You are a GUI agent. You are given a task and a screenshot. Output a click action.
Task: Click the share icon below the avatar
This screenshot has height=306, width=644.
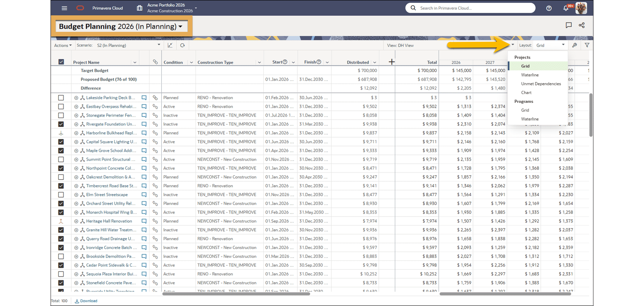[x=582, y=25]
